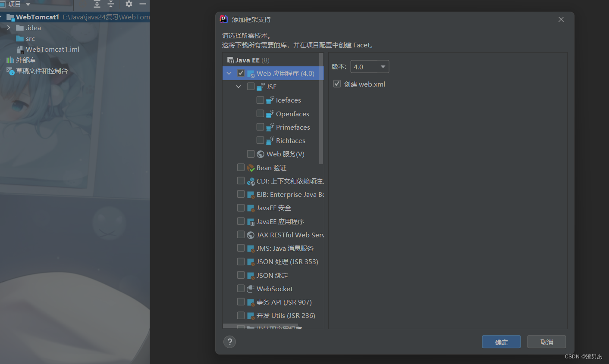Select the JavaEE 应用程序 row text
This screenshot has width=609, height=364.
(x=280, y=222)
